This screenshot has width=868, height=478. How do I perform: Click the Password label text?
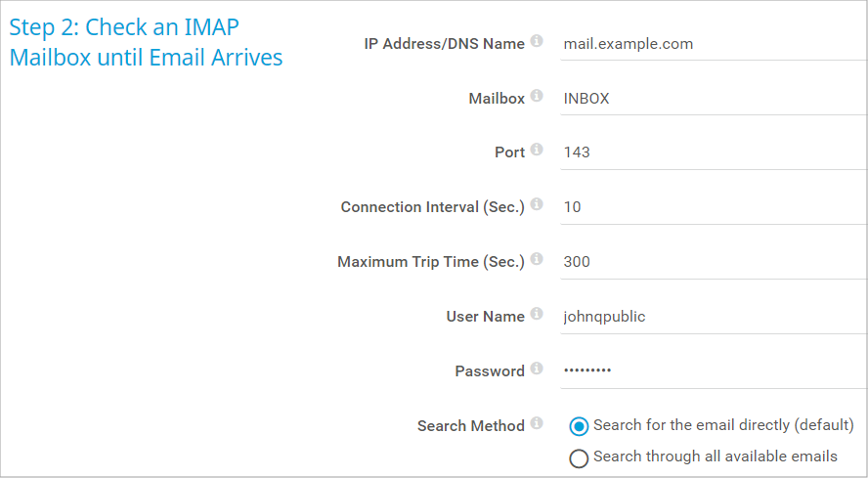(489, 371)
